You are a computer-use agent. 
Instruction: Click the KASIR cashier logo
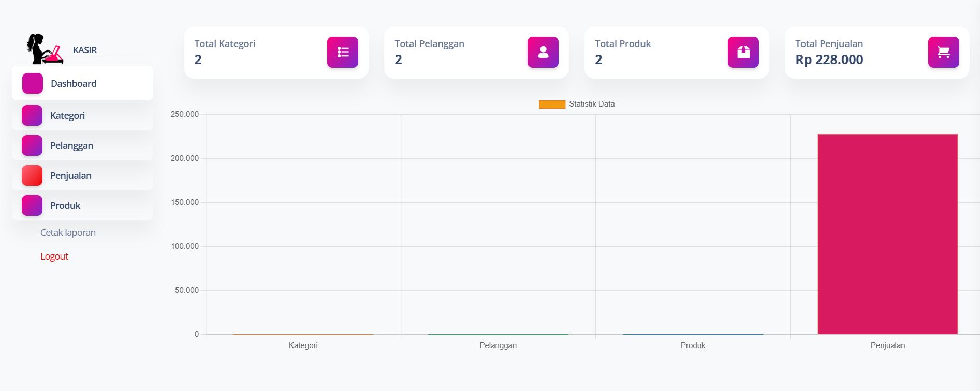(45, 49)
